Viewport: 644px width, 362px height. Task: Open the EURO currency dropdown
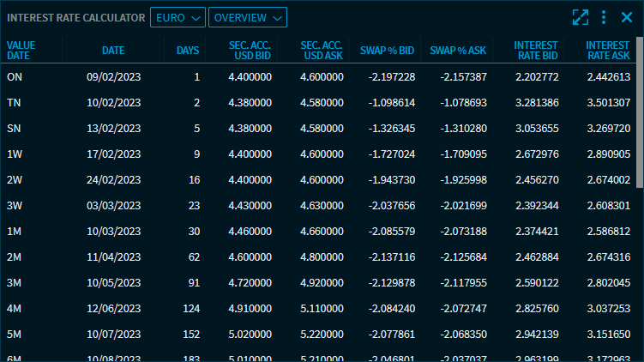(x=178, y=17)
